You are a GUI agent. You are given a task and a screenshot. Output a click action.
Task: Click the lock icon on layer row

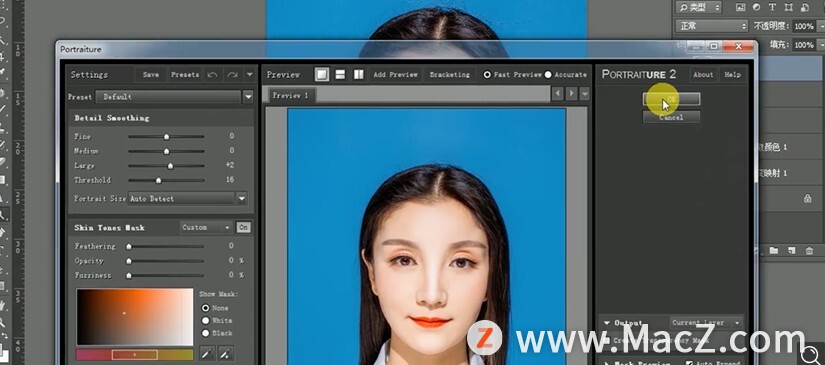(x=807, y=198)
